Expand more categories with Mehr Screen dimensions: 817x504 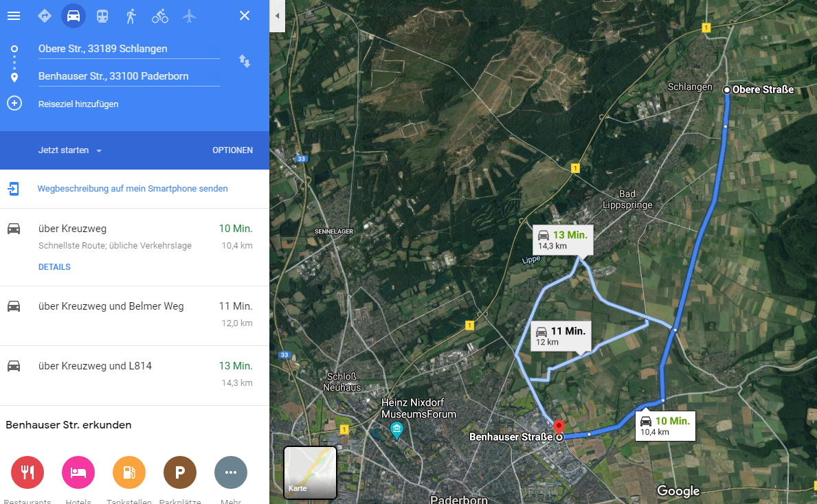pos(231,472)
